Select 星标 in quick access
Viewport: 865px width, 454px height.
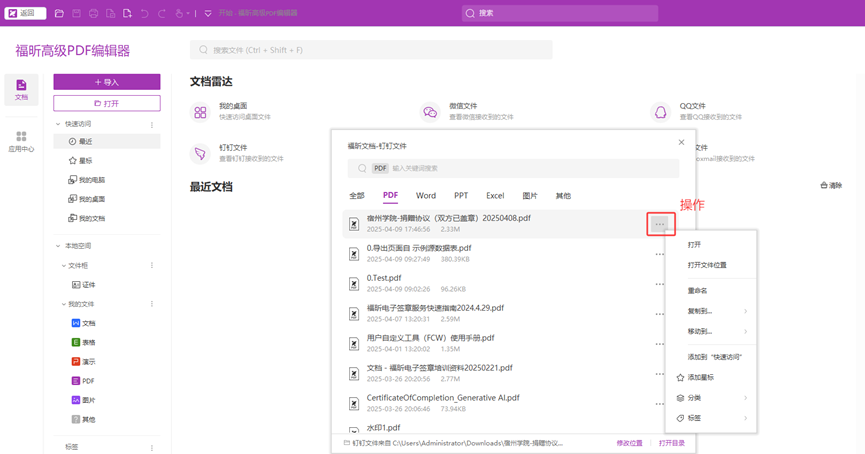pos(81,161)
